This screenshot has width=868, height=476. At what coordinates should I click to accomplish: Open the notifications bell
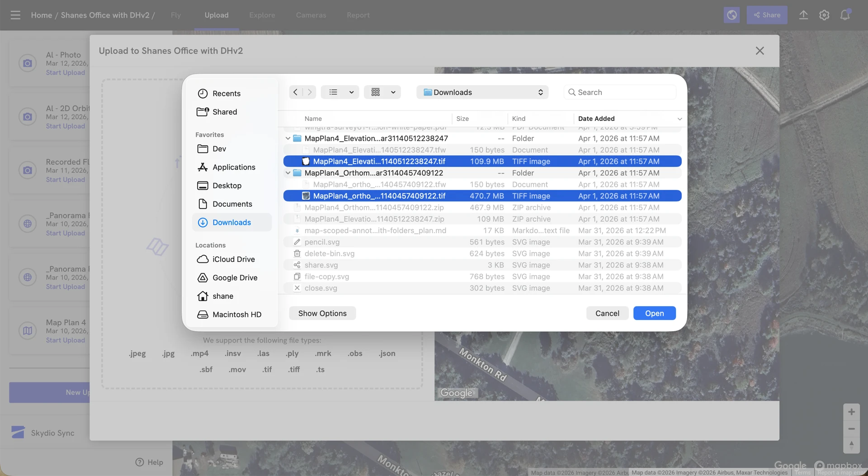click(845, 15)
